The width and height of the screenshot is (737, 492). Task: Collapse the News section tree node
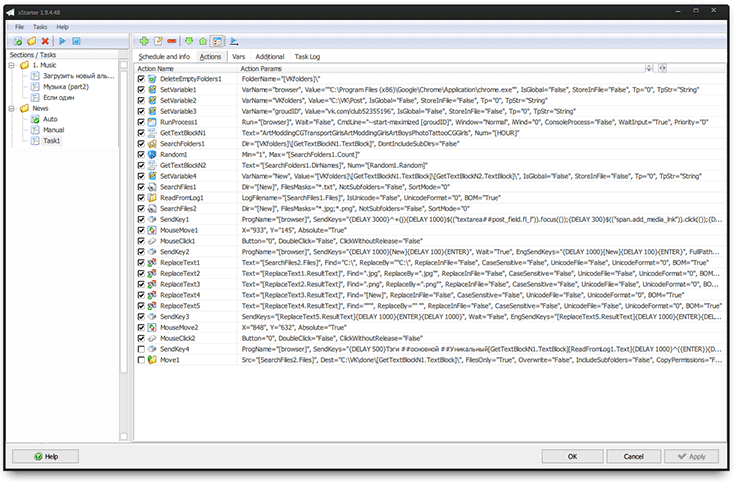[12, 108]
